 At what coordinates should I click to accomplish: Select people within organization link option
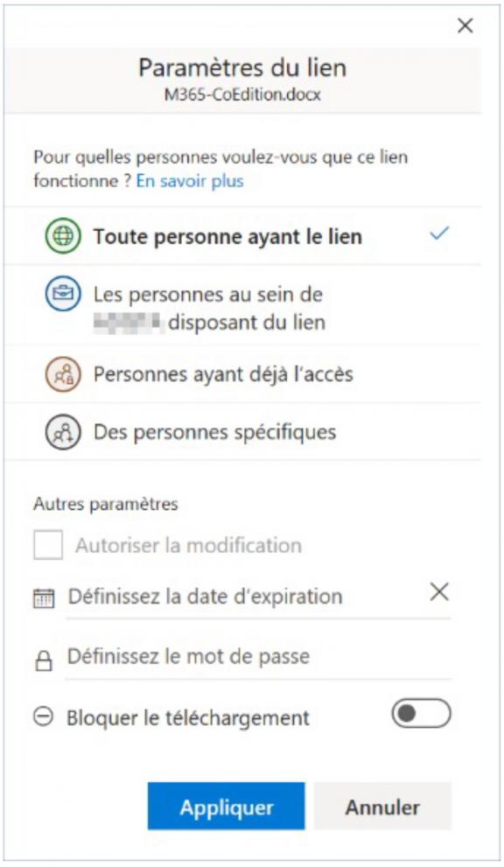tap(242, 305)
